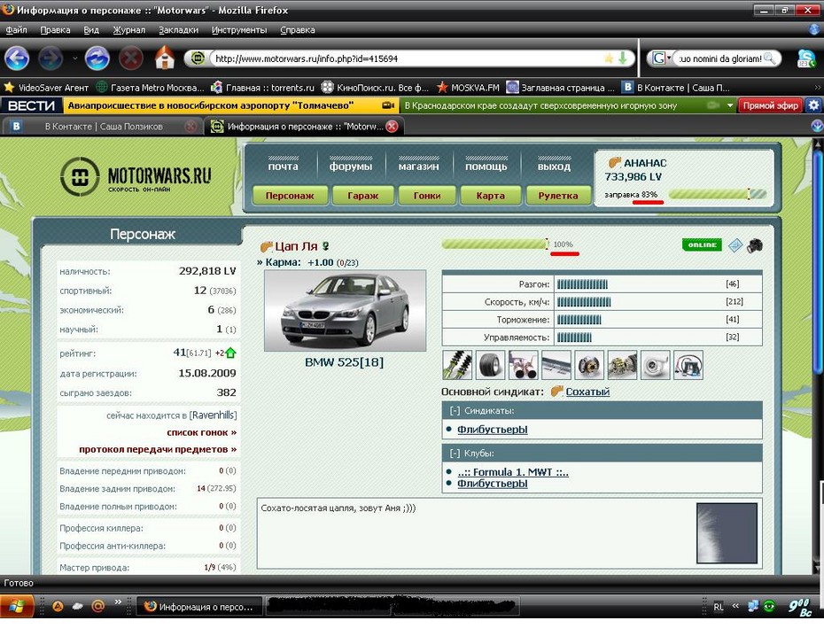Screen dimensions: 824x644
Task: Open the Вести news ticker dropdown arrow
Action: [730, 105]
